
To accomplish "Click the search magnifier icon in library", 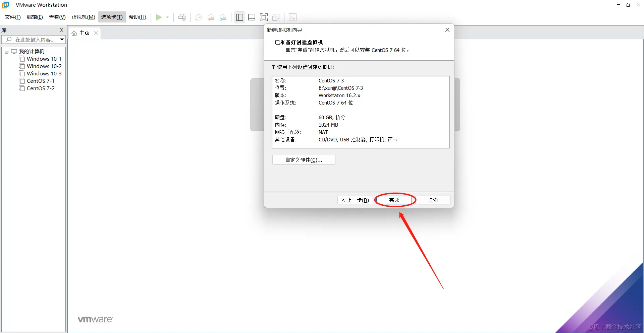I will 9,40.
